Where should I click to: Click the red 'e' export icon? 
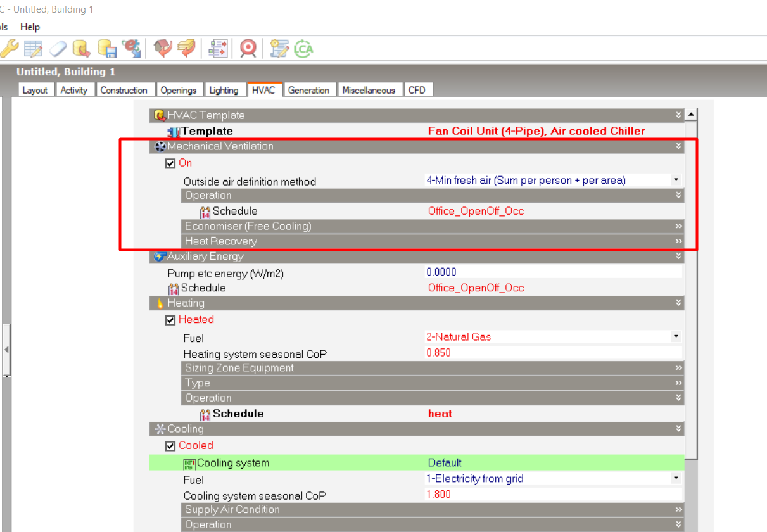click(131, 49)
